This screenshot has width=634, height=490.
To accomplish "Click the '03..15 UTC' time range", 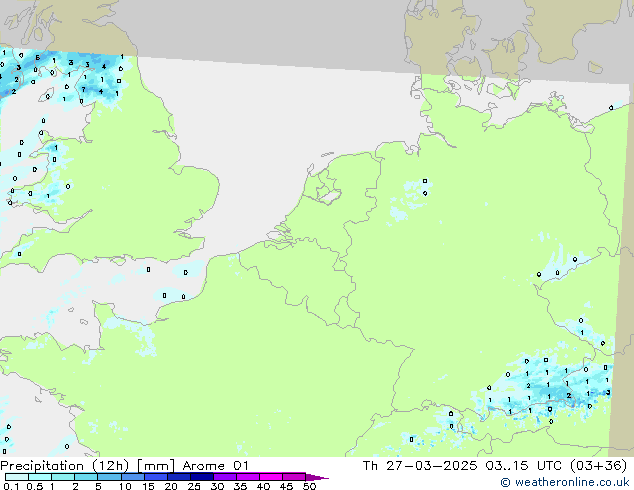I will 524,466.
